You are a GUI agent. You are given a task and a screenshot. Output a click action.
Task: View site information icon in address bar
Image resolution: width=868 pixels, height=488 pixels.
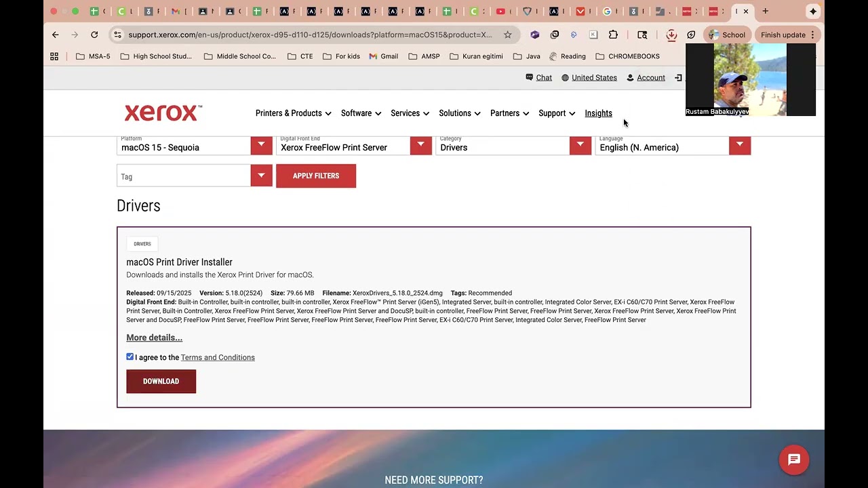tap(117, 35)
